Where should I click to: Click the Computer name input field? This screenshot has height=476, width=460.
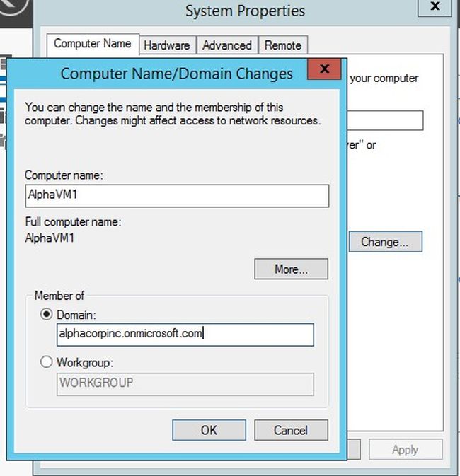coord(177,196)
